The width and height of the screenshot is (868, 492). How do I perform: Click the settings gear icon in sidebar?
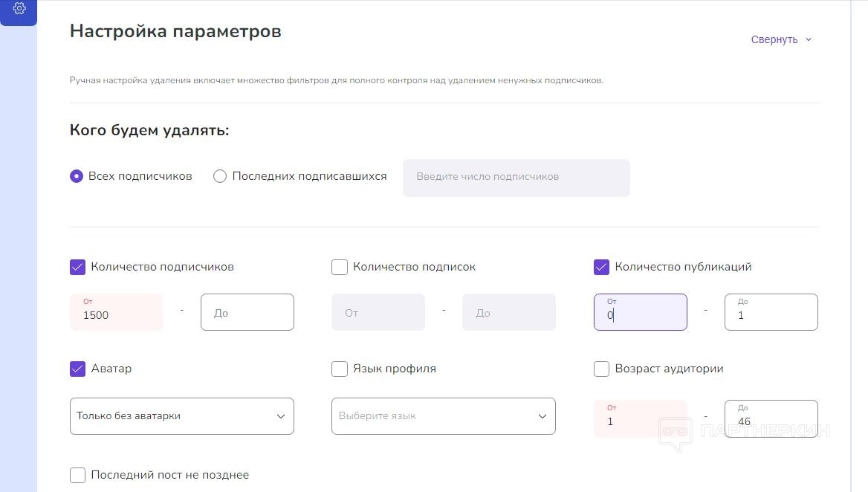tap(19, 9)
